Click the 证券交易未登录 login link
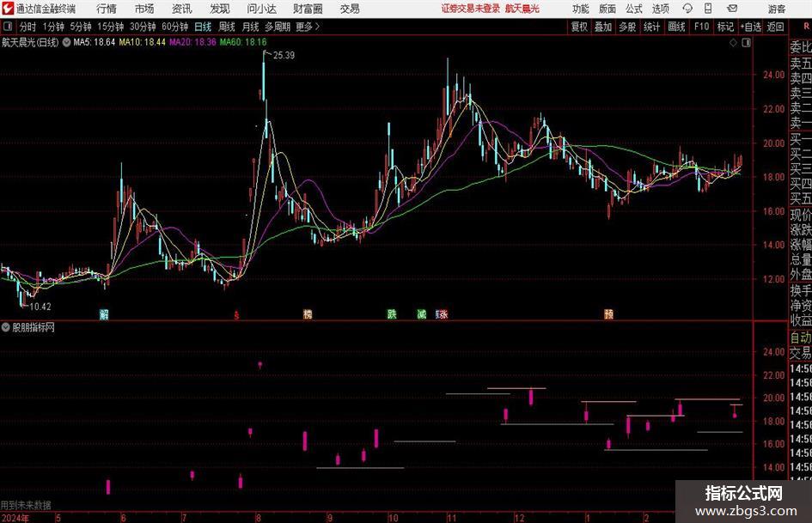 point(471,9)
